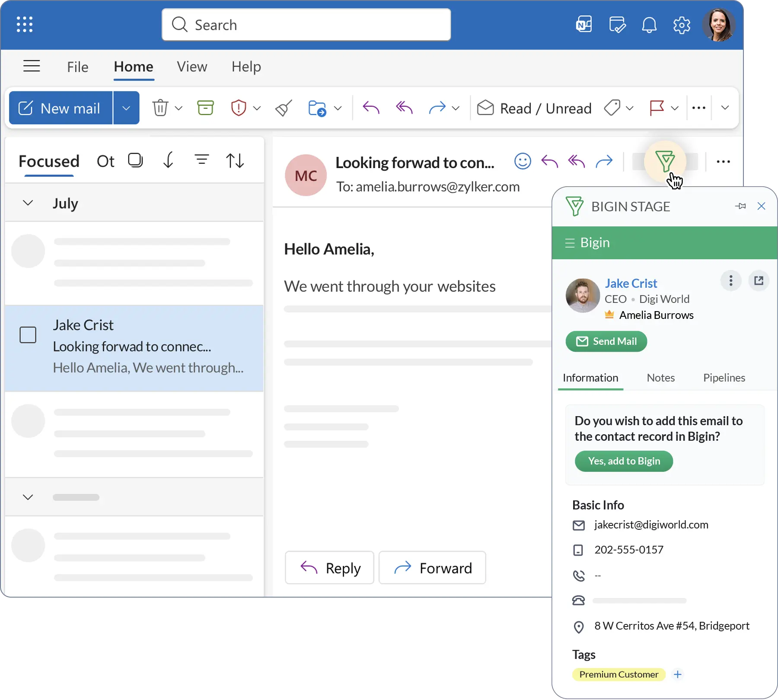
Task: Click the Bigin funnel icon in email header
Action: tap(665, 161)
